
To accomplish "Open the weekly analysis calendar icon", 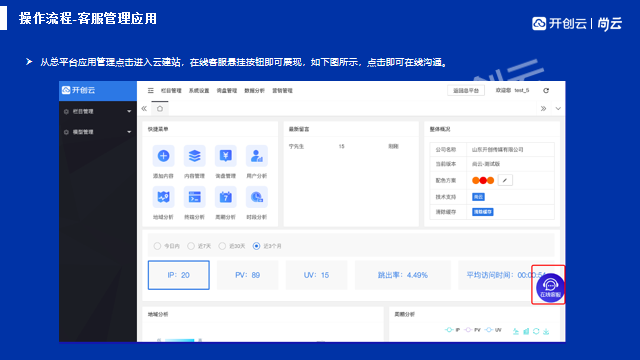I will coord(226,197).
